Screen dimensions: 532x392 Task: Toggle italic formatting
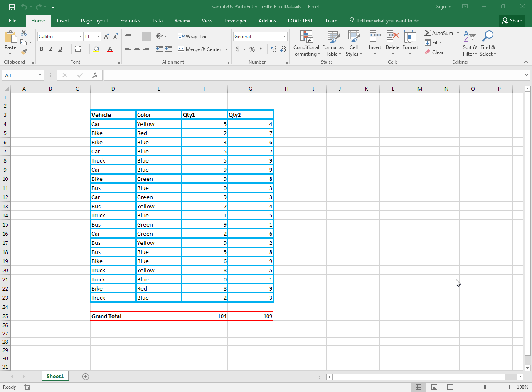point(50,49)
